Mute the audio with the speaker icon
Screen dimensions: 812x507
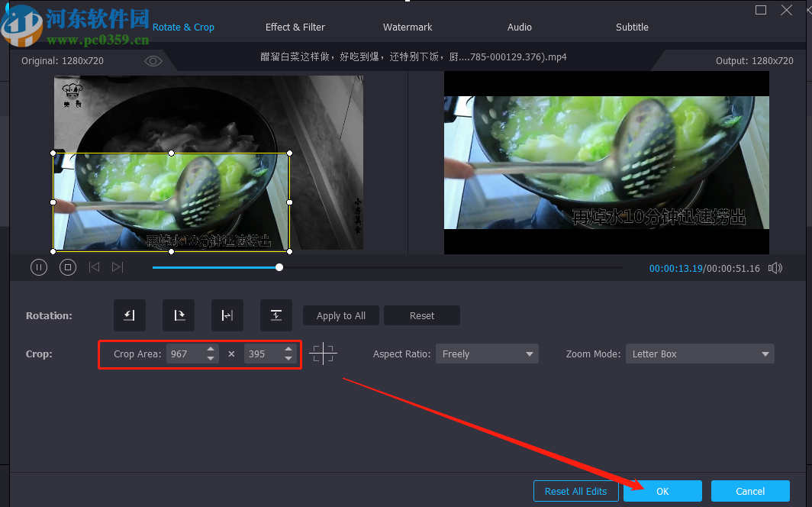click(775, 267)
